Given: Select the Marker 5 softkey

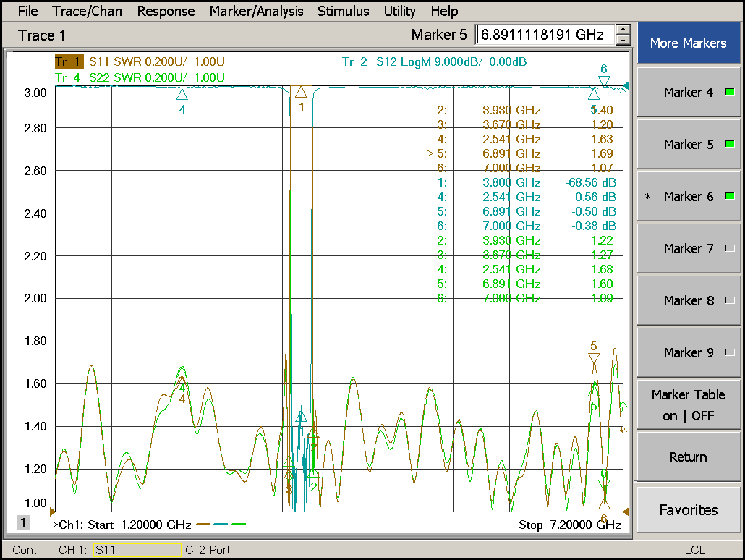Looking at the screenshot, I should [x=688, y=144].
